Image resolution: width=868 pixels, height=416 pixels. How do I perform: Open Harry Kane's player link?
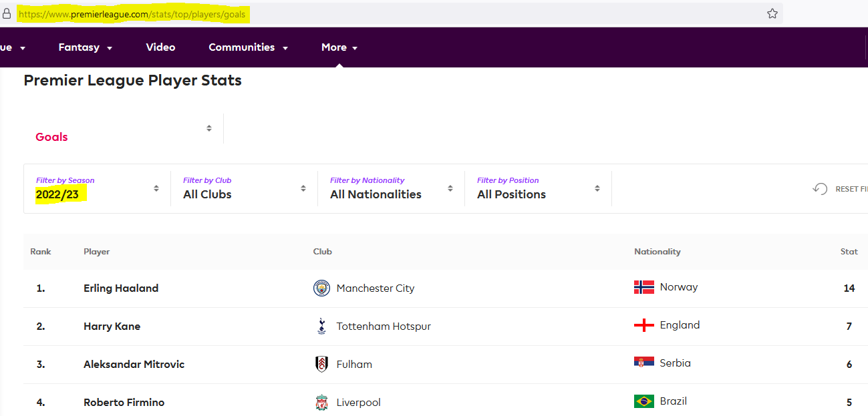(112, 327)
